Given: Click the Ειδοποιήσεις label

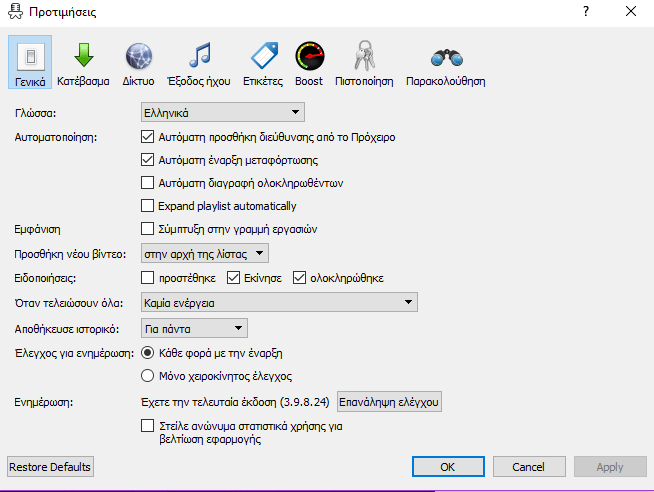Looking at the screenshot, I should (x=45, y=278).
